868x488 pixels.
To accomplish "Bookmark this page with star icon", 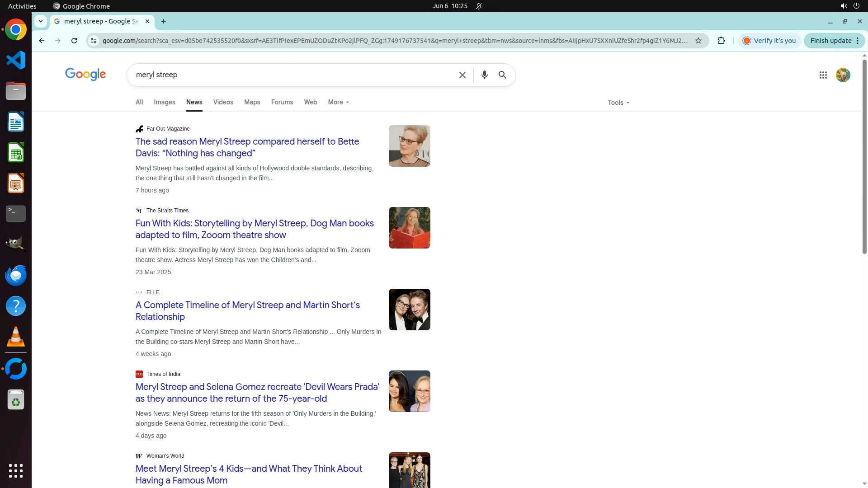I will [x=698, y=41].
